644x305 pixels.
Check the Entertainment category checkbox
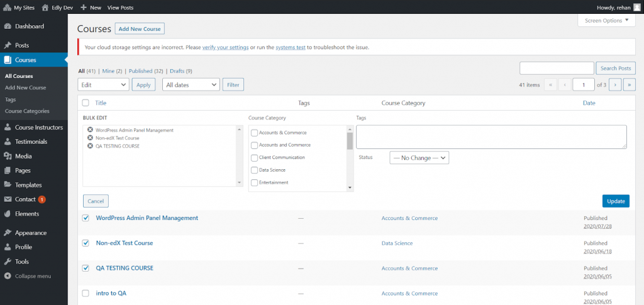tap(254, 182)
